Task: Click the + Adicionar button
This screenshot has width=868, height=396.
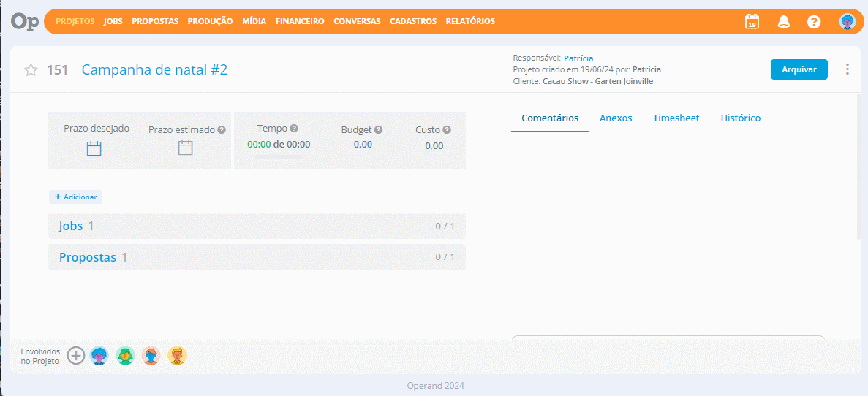Action: (x=76, y=197)
